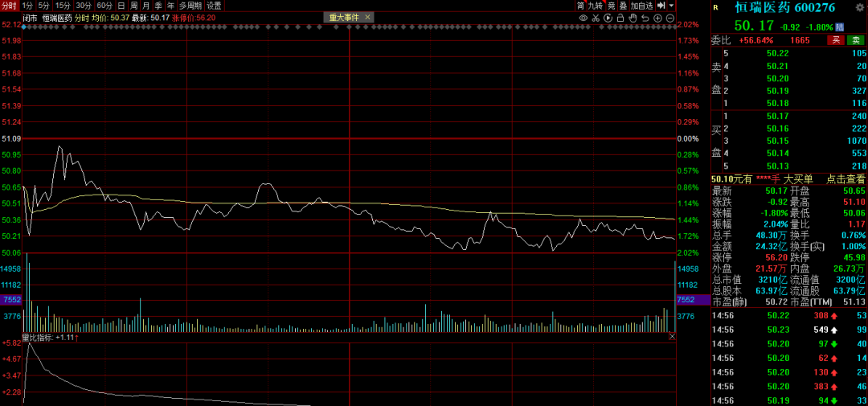This screenshot has width=868, height=406.
Task: Zoom out with the minus circle icon
Action: pyautogui.click(x=669, y=18)
